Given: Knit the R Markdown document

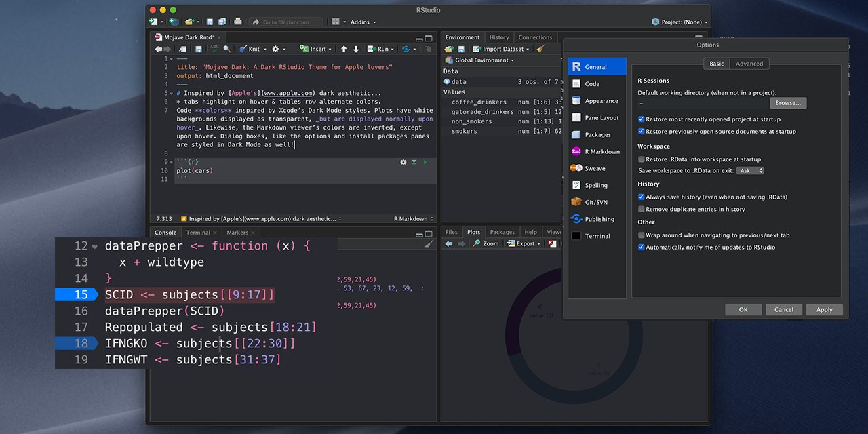Looking at the screenshot, I should click(249, 49).
